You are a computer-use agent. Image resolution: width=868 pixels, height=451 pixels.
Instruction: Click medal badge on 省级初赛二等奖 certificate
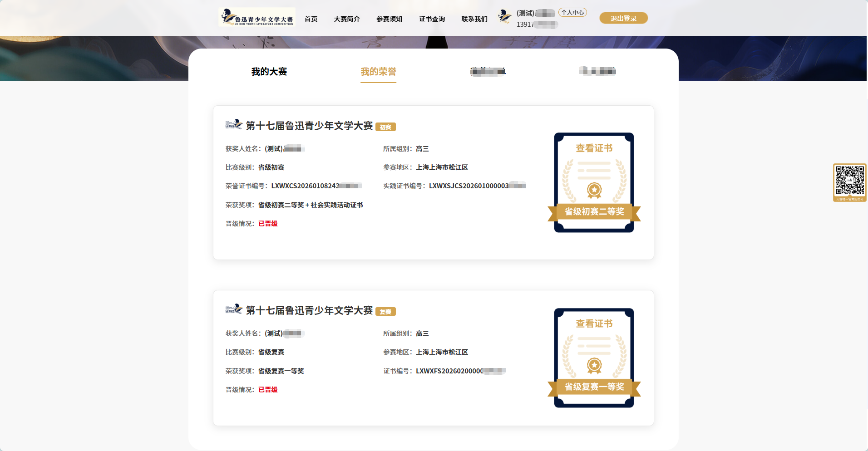[594, 190]
